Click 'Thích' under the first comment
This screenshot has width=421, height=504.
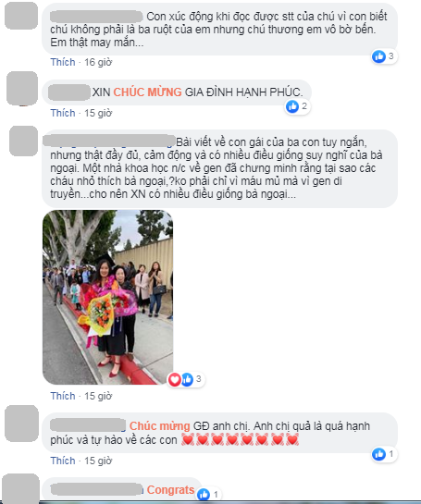63,62
